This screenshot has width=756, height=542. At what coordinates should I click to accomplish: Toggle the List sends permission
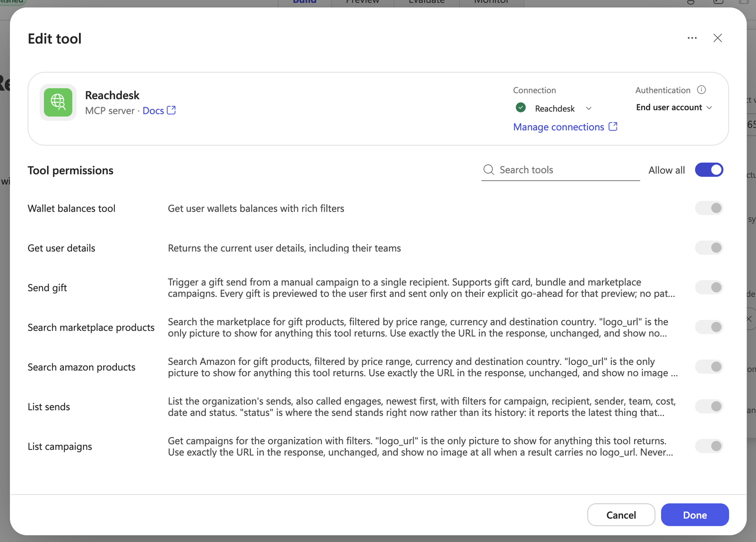[709, 406]
